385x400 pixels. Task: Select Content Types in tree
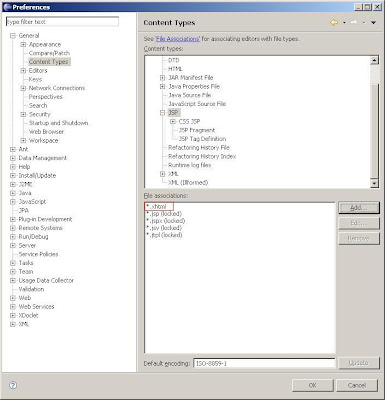pos(49,62)
